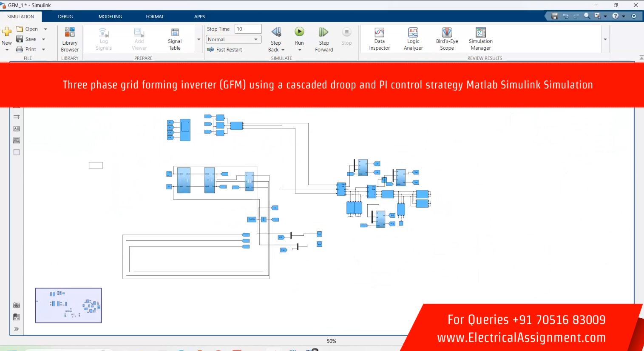Image resolution: width=644 pixels, height=351 pixels.
Task: Click the Print button
Action: tap(26, 49)
